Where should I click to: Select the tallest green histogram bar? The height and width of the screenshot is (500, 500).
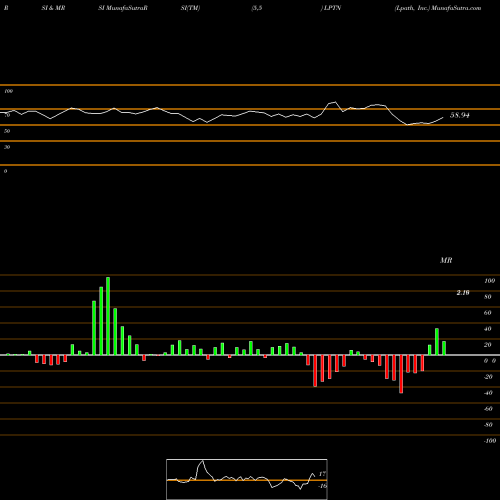coord(108,316)
